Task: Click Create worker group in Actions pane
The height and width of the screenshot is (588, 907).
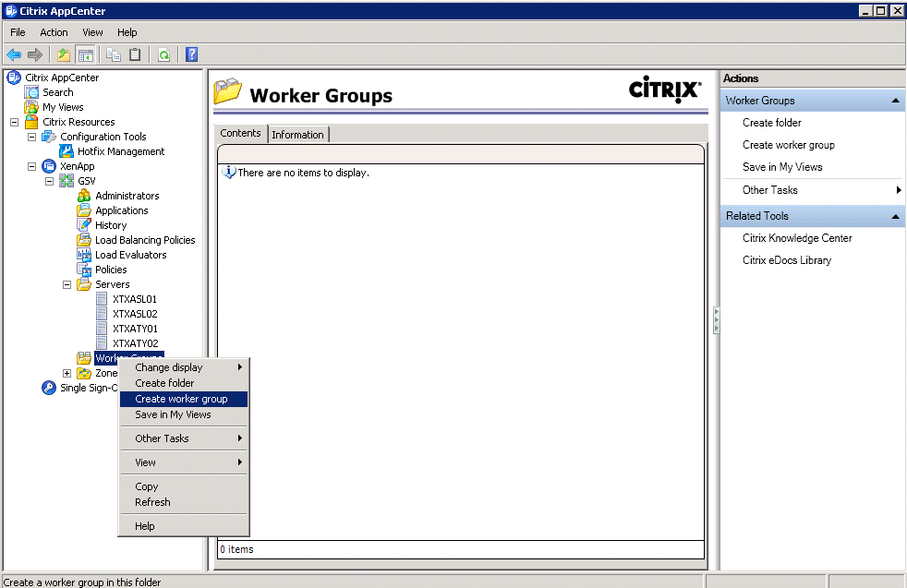Action: pos(789,145)
